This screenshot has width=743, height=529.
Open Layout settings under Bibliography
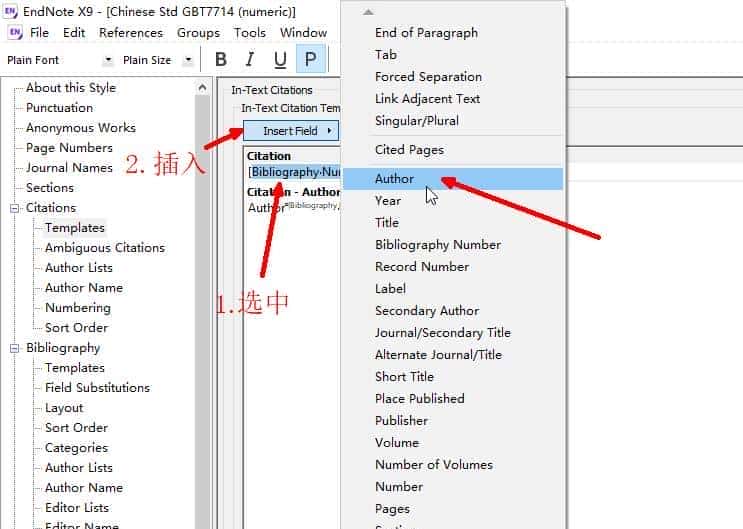(64, 408)
